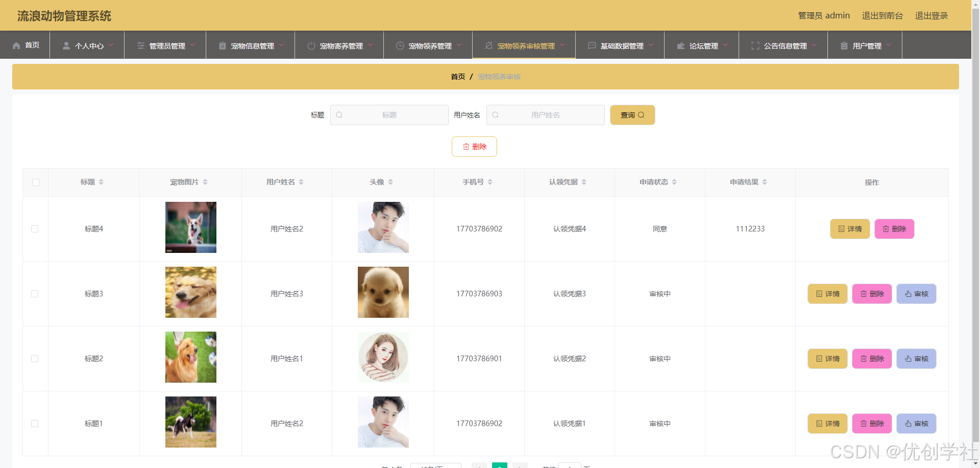Image resolution: width=980 pixels, height=468 pixels.
Task: Click the sort arrows on 标题 column
Action: tap(101, 182)
